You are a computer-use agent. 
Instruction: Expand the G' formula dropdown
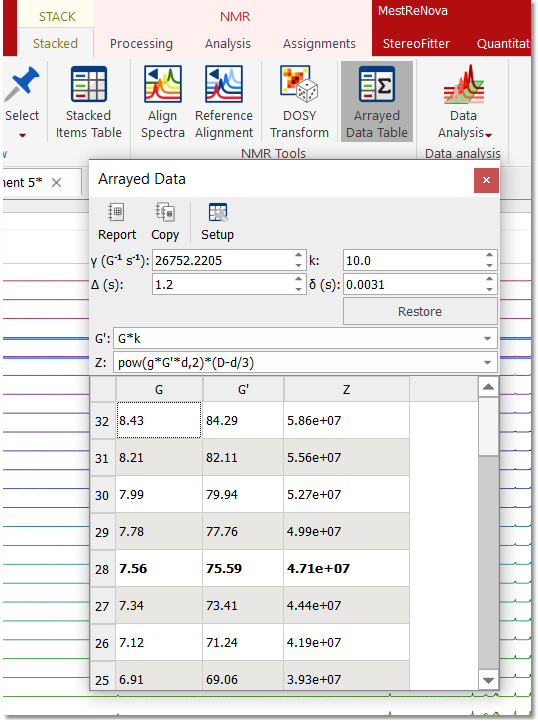tap(487, 338)
